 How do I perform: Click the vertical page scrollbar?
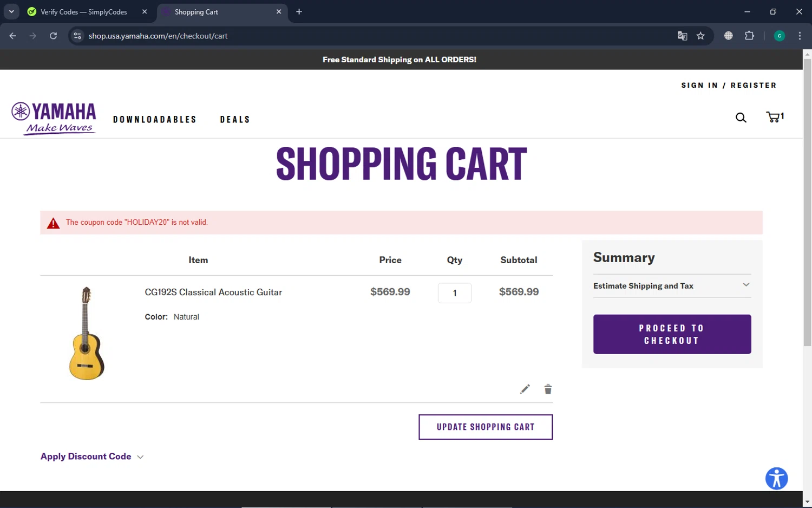coord(807,203)
